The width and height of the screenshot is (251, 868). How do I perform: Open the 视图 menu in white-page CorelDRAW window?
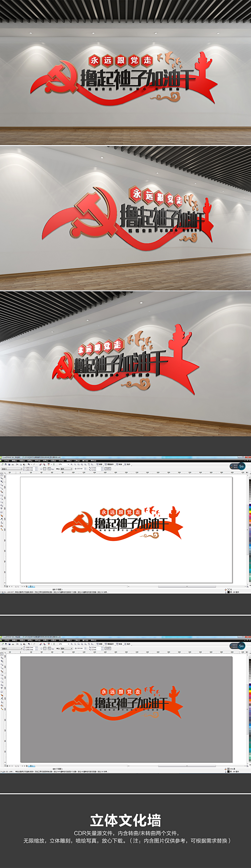pyautogui.click(x=22, y=461)
